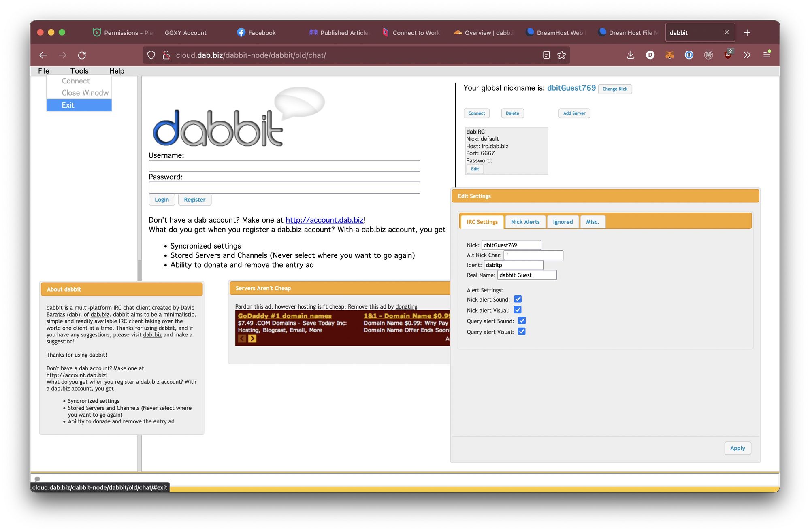Click the Real Name field
The width and height of the screenshot is (810, 532).
pyautogui.click(x=527, y=275)
